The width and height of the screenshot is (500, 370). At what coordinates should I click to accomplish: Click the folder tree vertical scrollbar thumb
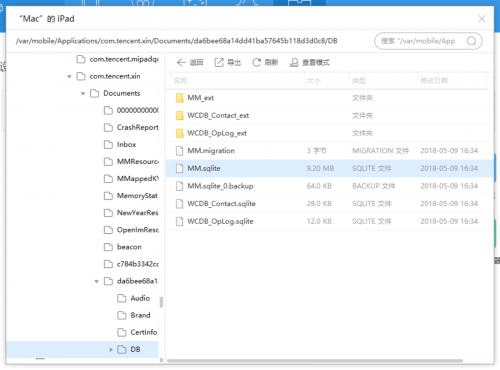coord(161,302)
